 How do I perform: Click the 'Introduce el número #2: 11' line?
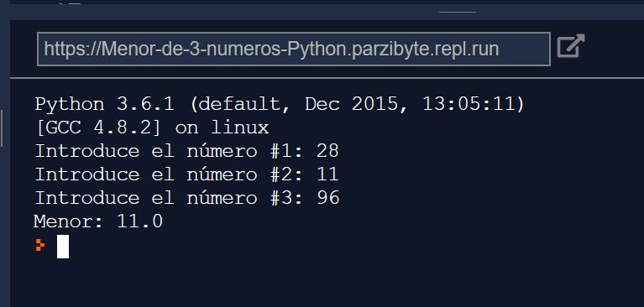(x=187, y=174)
